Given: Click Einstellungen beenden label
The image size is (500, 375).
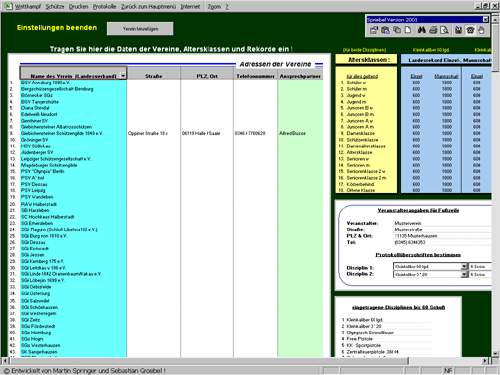Looking at the screenshot, I should 57,28.
